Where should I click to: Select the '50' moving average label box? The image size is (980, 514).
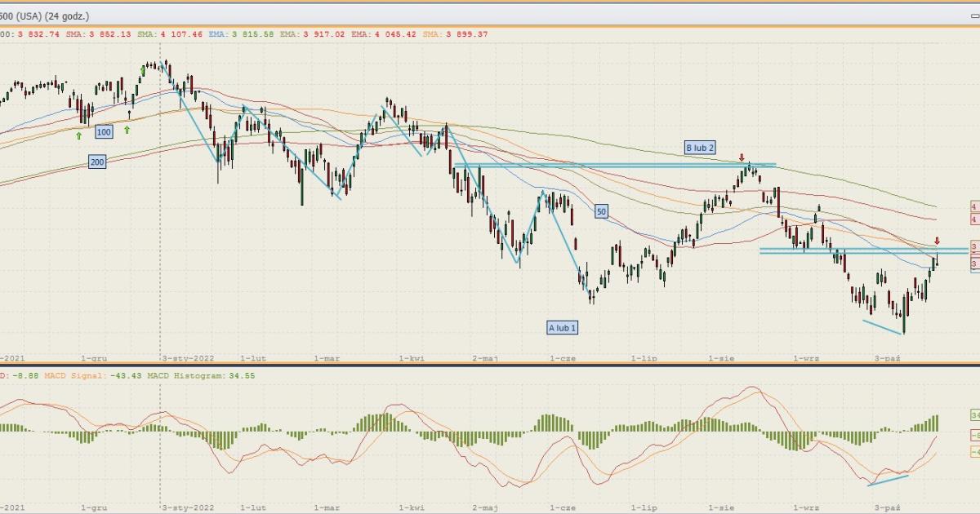coord(602,210)
